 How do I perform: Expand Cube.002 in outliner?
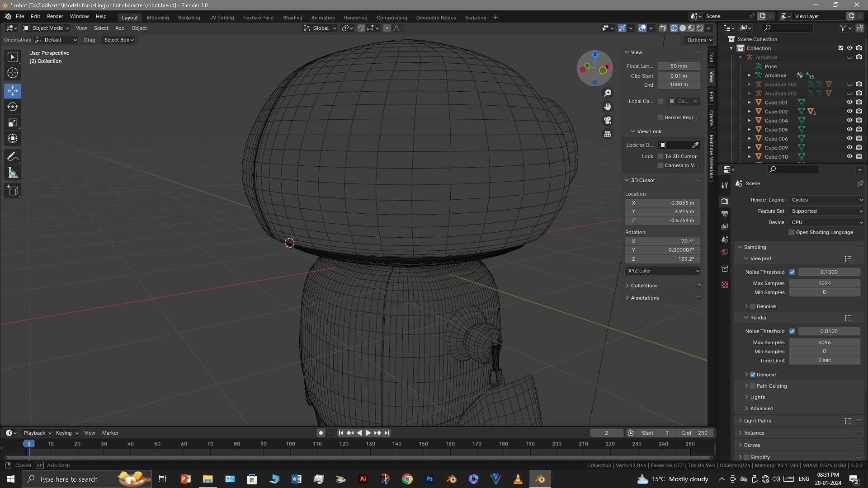(x=749, y=112)
